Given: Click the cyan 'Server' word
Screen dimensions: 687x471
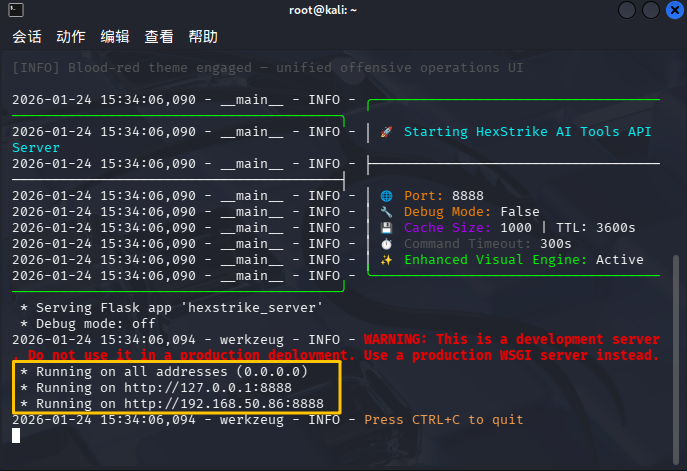Looking at the screenshot, I should 36,148.
